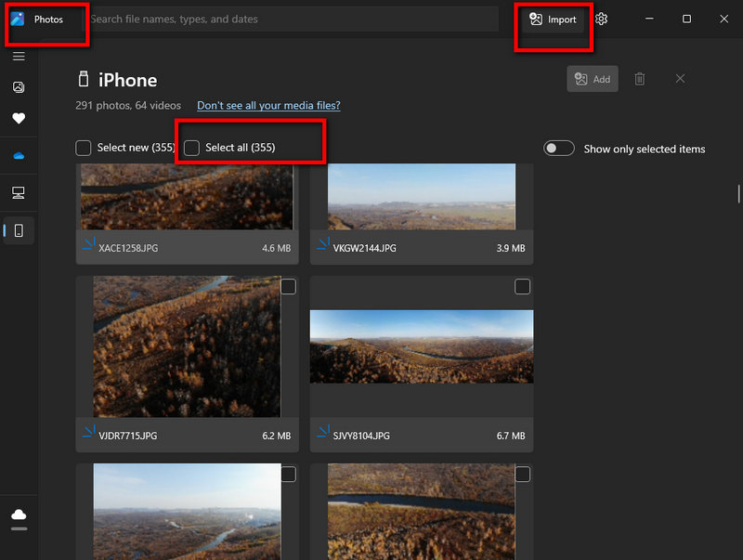Viewport: 743px width, 560px height.
Task: Open the VKGW2144.JPG photo thumbnail
Action: (x=422, y=197)
